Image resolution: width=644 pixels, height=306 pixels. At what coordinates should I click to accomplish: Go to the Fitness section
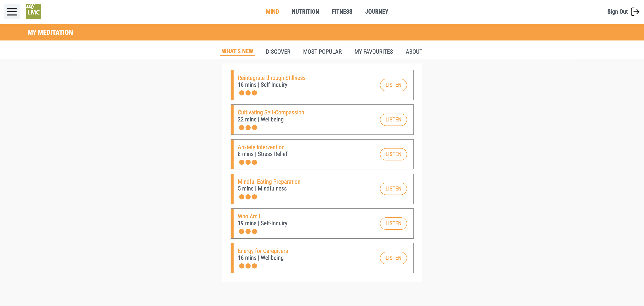342,12
